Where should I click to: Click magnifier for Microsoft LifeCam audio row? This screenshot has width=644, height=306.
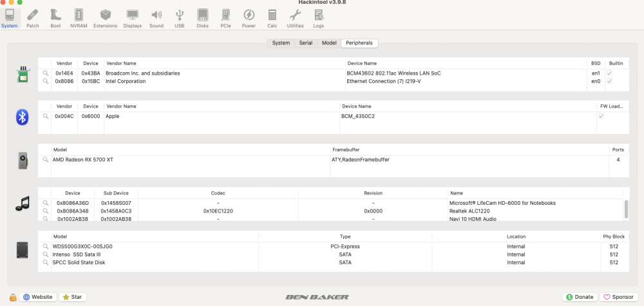coord(46,203)
